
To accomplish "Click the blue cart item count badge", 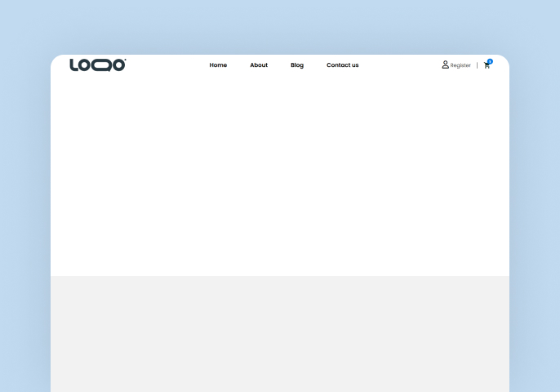I will (x=490, y=61).
